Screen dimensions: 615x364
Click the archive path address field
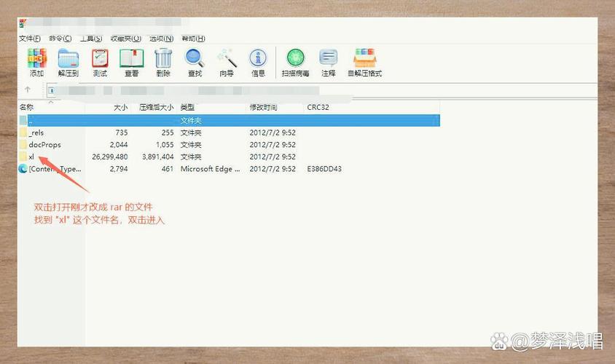321,90
